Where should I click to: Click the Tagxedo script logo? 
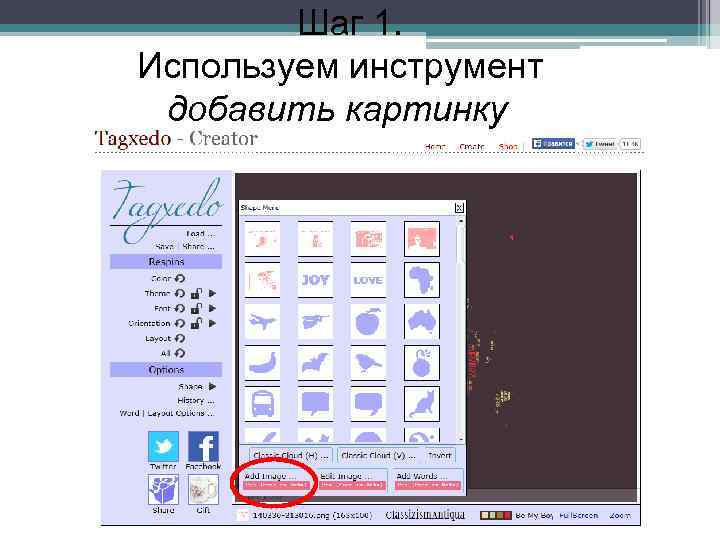point(166,209)
